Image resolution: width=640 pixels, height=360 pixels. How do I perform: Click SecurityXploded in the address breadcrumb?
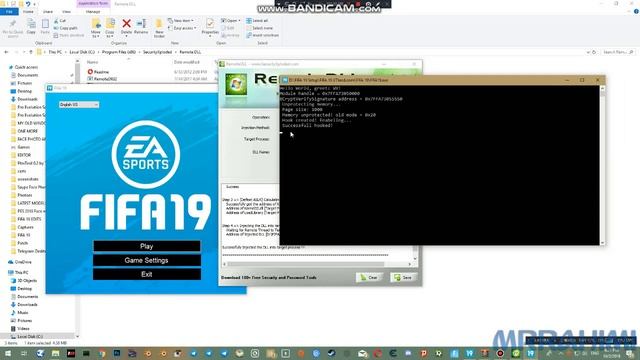point(158,52)
